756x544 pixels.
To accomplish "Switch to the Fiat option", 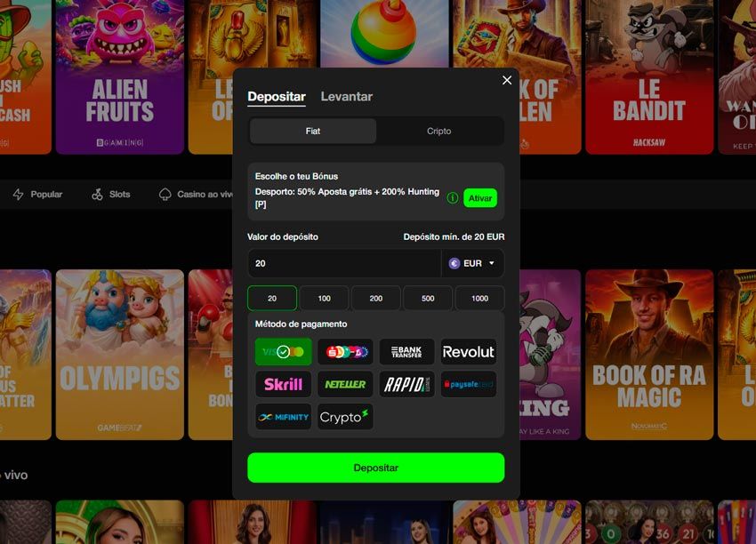I will tap(313, 131).
